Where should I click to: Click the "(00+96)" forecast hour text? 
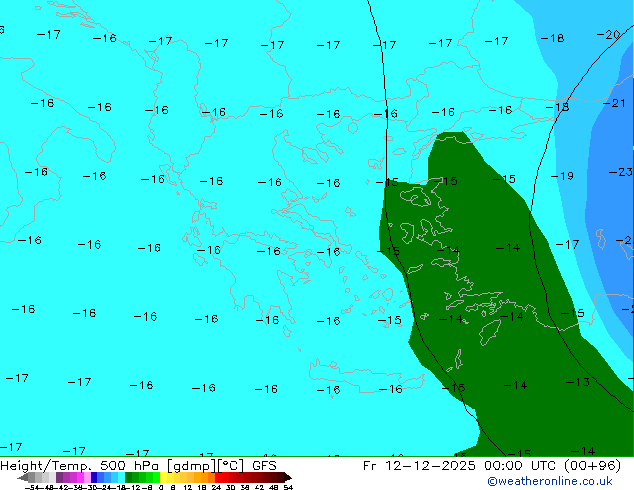click(x=594, y=466)
